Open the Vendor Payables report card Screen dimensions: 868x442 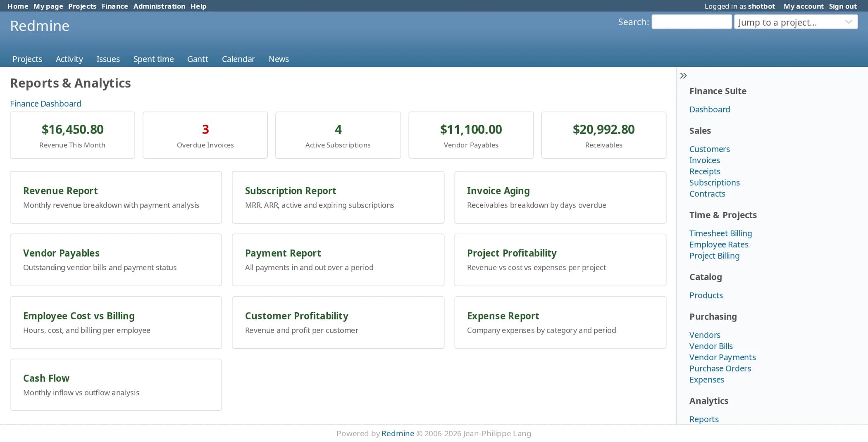pos(116,260)
